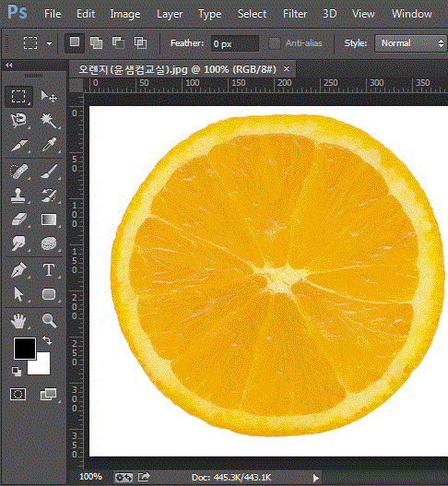Choose the Zoom tool
Image resolution: width=448 pixels, height=486 pixels.
(x=49, y=320)
